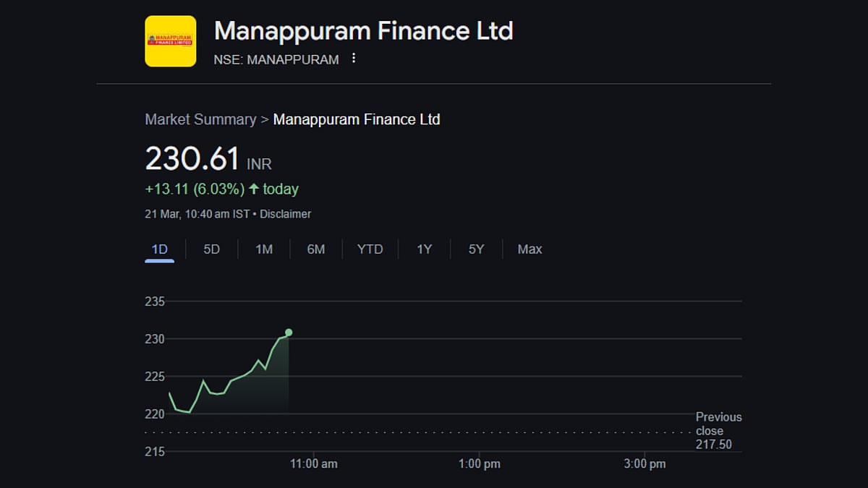Click the 225 y-axis price label
The width and height of the screenshot is (868, 488).
[155, 377]
